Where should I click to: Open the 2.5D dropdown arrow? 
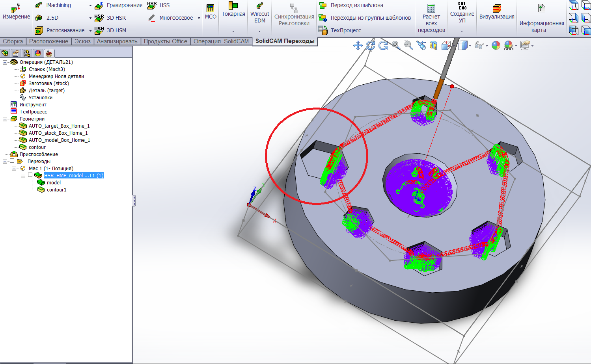point(90,18)
